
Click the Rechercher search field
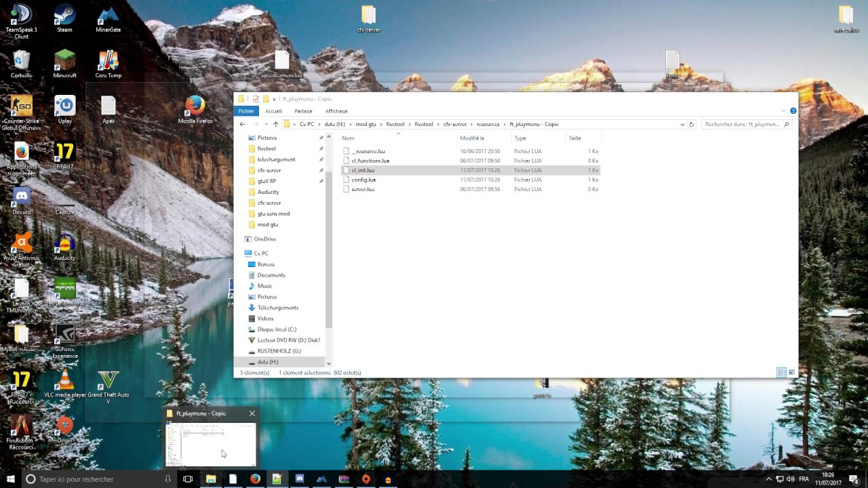coord(747,124)
